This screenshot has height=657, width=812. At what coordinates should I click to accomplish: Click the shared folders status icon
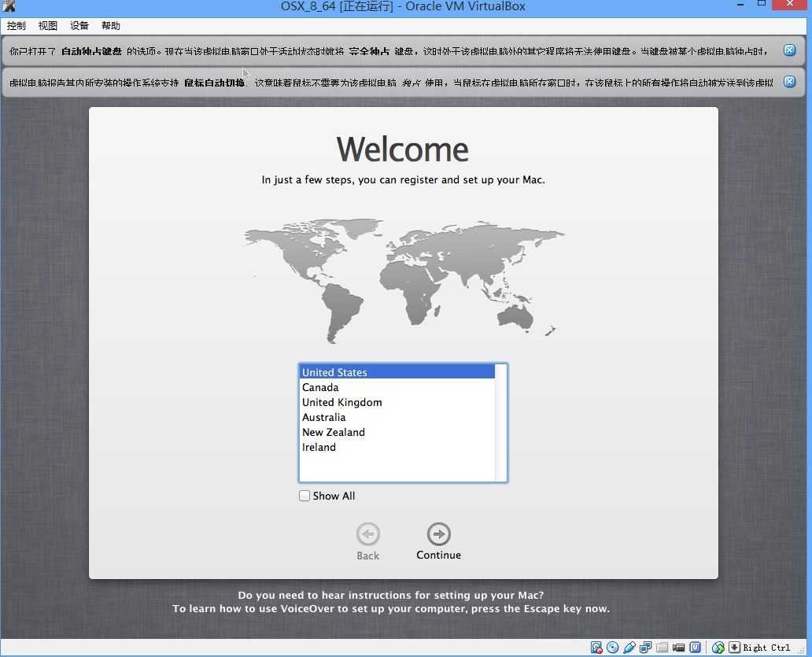(x=663, y=647)
